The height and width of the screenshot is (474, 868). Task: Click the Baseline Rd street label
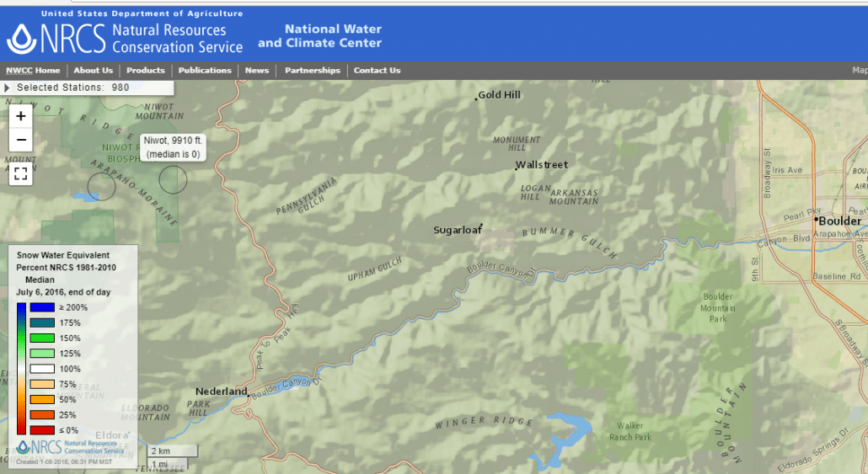click(837, 276)
